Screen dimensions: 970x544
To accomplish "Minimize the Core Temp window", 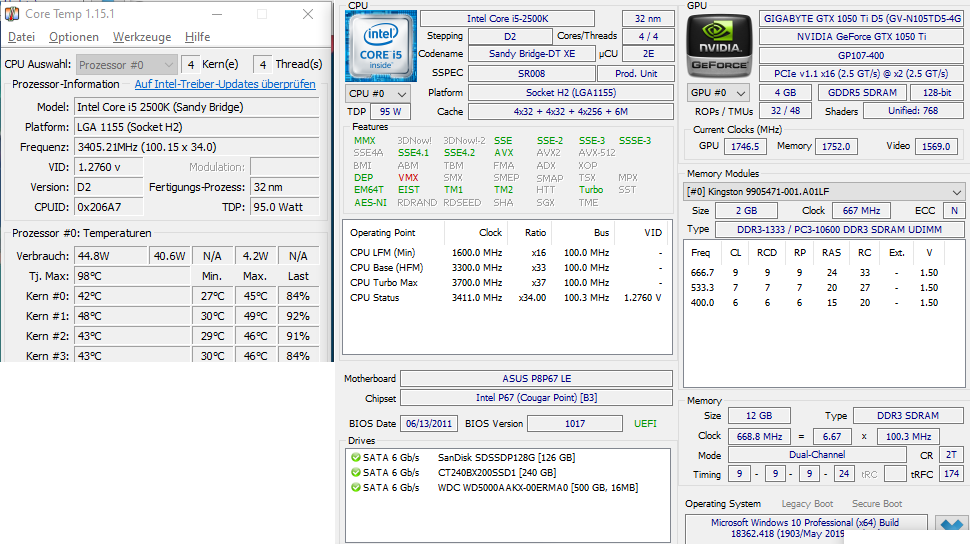I will pos(217,14).
